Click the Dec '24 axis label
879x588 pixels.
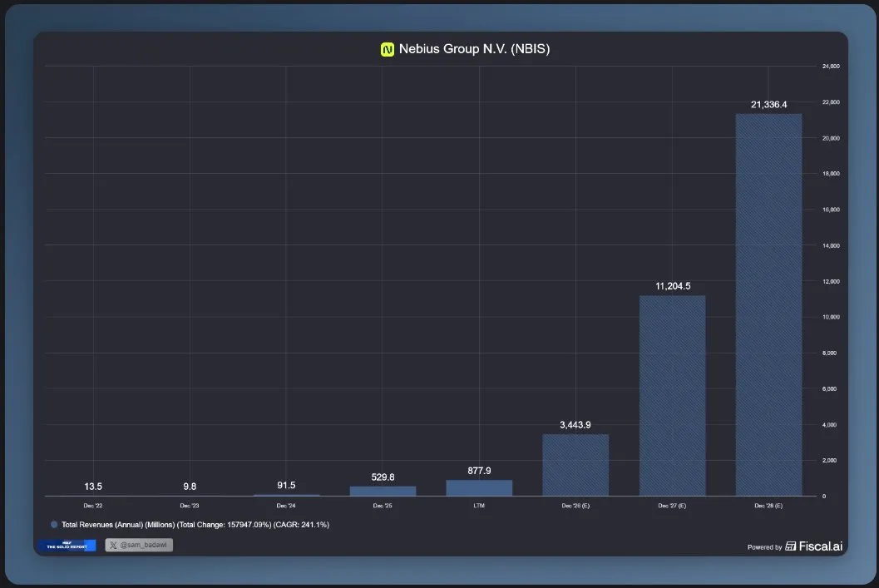coord(286,506)
